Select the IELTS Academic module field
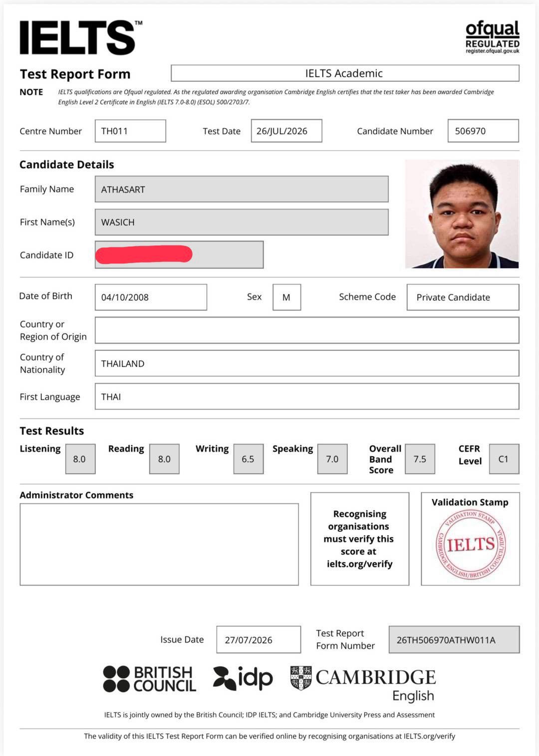The image size is (539, 756). point(345,73)
